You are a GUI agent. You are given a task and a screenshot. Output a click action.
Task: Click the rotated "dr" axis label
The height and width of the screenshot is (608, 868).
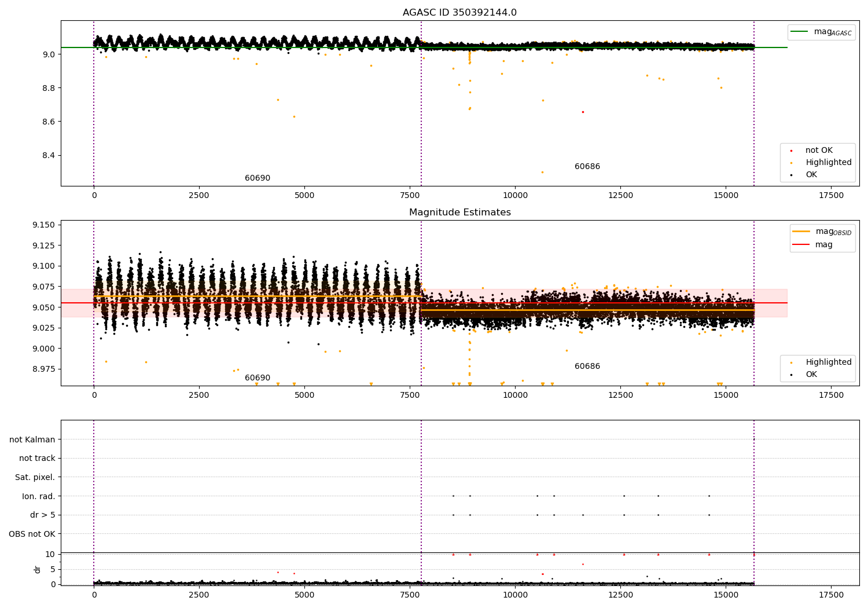click(38, 569)
